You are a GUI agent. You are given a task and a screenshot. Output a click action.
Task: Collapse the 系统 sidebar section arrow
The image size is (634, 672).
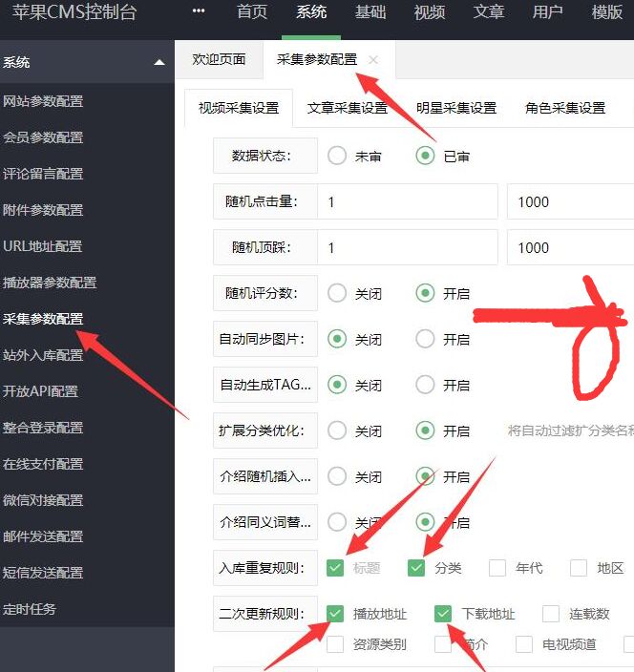(x=159, y=63)
